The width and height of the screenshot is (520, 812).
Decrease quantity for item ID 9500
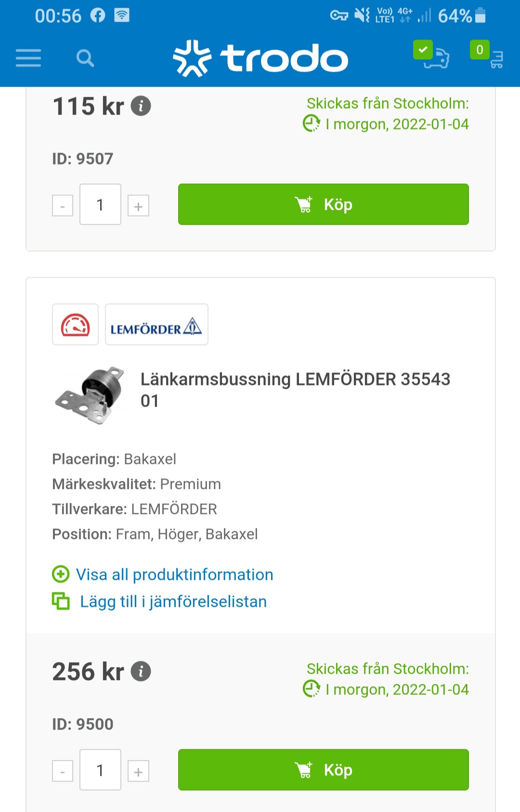pos(63,771)
